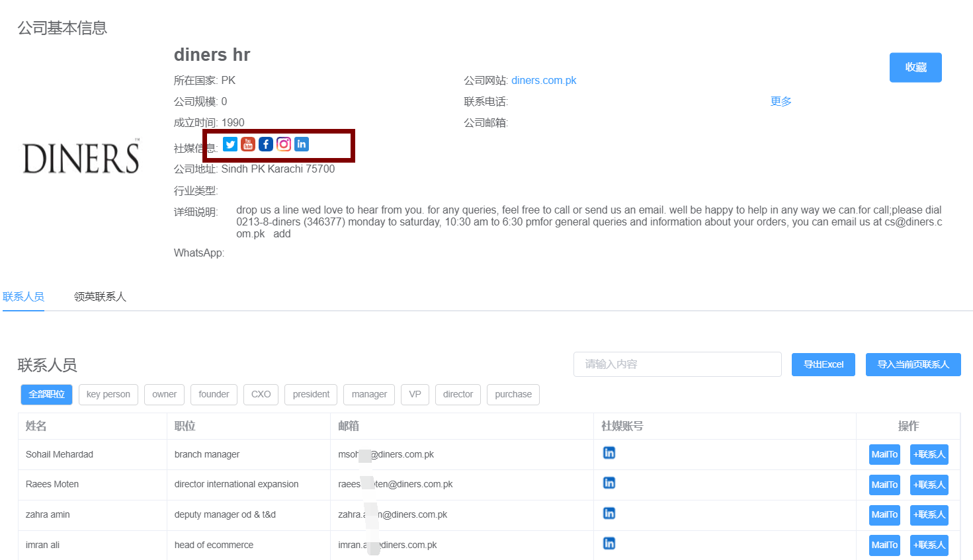Screen dimensions: 973x560
Task: Click head of ecommerce job title
Action: pos(214,545)
